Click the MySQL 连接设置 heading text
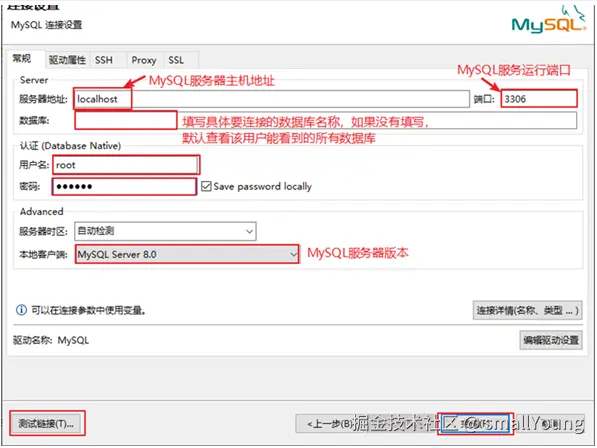The height and width of the screenshot is (448, 597). pos(46,25)
